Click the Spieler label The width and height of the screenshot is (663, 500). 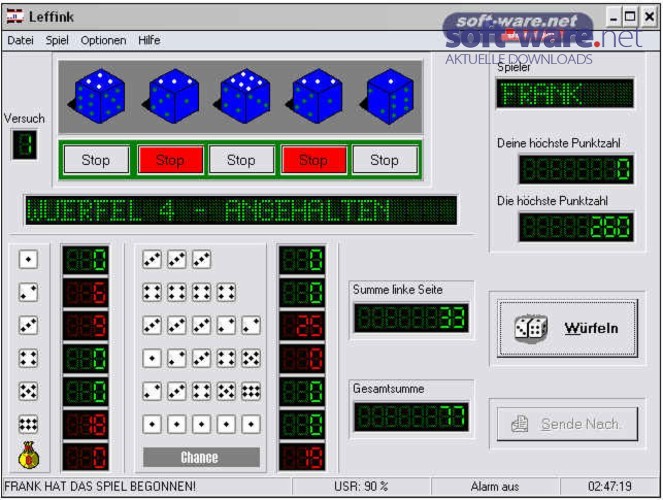click(x=514, y=67)
